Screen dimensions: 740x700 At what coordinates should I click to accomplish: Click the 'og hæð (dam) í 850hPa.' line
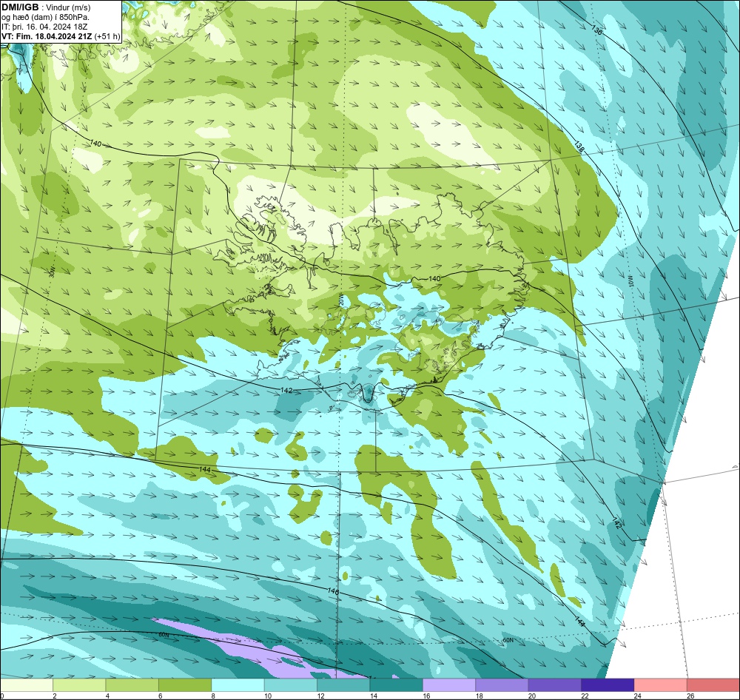(x=45, y=17)
